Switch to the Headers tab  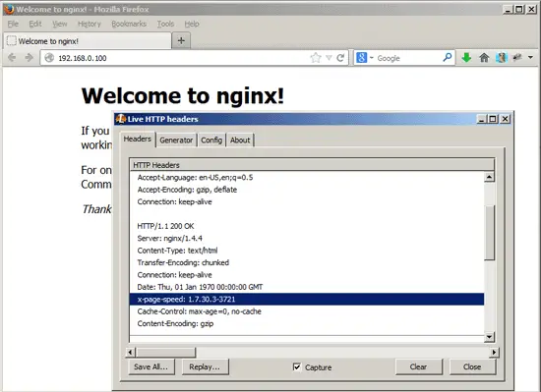pos(138,140)
